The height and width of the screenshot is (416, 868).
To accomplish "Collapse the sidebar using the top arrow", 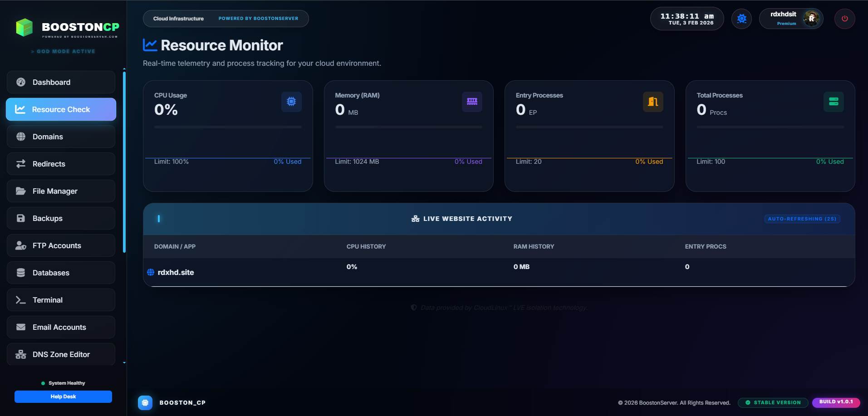I will pyautogui.click(x=124, y=69).
